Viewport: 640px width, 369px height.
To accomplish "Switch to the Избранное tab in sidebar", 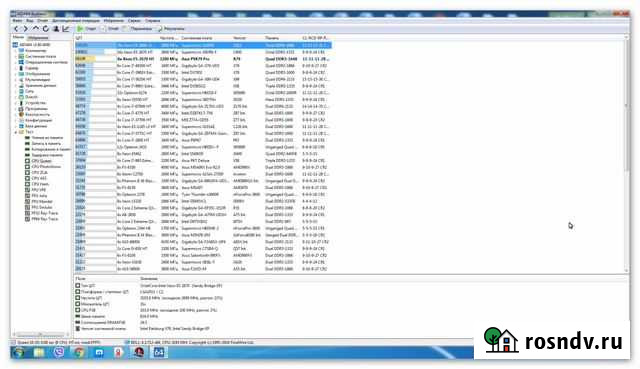I will pos(38,38).
